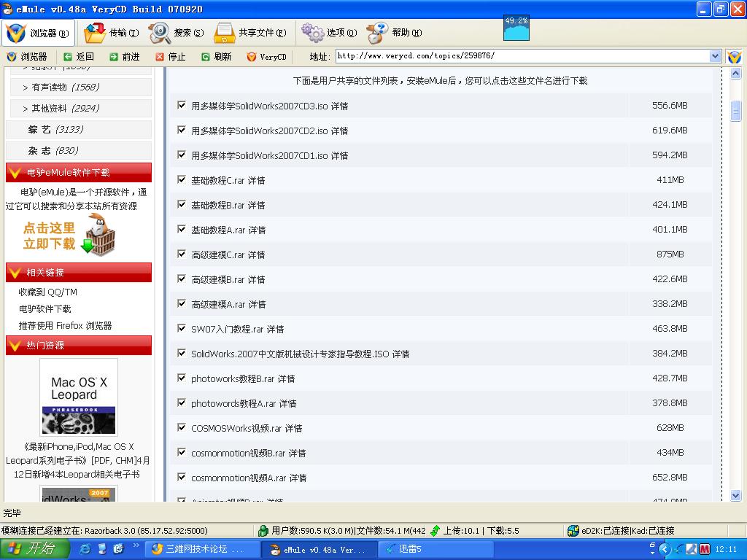Viewport: 747px width, 560px height.
Task: Click the Windows 开始 Start button
Action: click(35, 548)
